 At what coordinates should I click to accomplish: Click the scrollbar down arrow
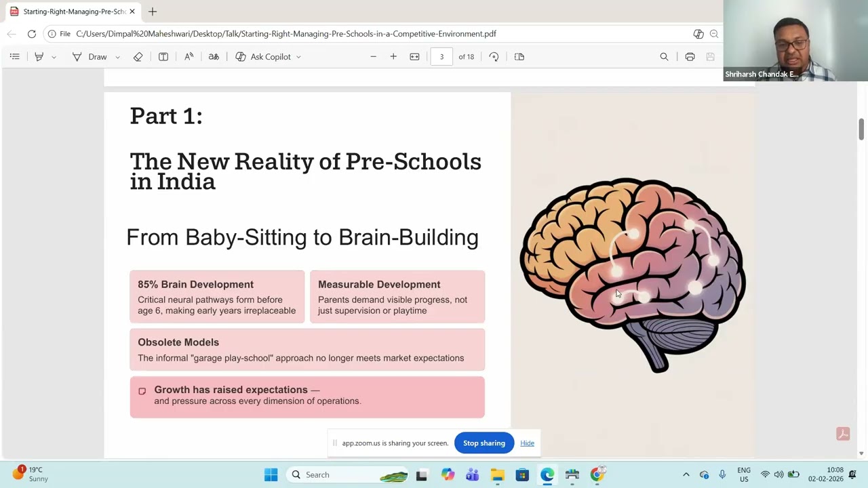tap(861, 453)
